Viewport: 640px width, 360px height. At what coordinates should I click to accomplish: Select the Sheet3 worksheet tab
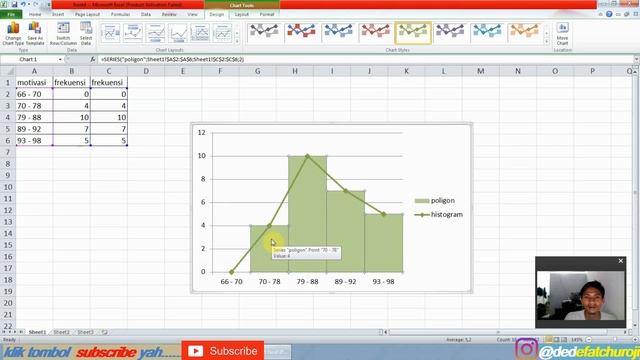[x=85, y=332]
